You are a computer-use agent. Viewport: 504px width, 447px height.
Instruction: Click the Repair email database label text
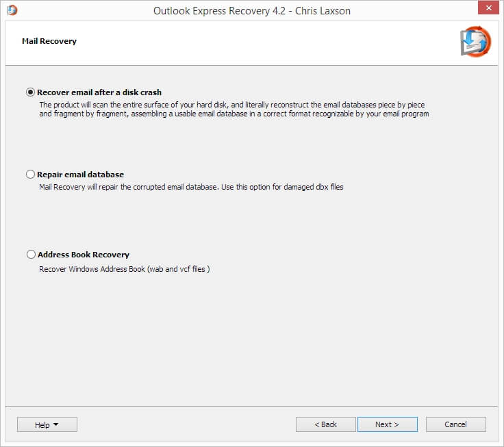click(80, 175)
